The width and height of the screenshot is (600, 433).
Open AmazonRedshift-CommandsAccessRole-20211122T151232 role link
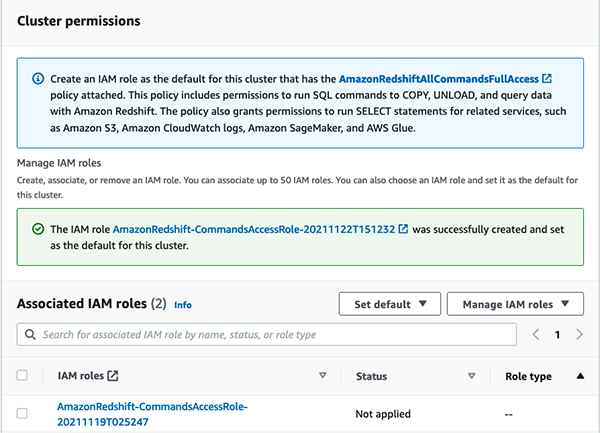(x=253, y=229)
